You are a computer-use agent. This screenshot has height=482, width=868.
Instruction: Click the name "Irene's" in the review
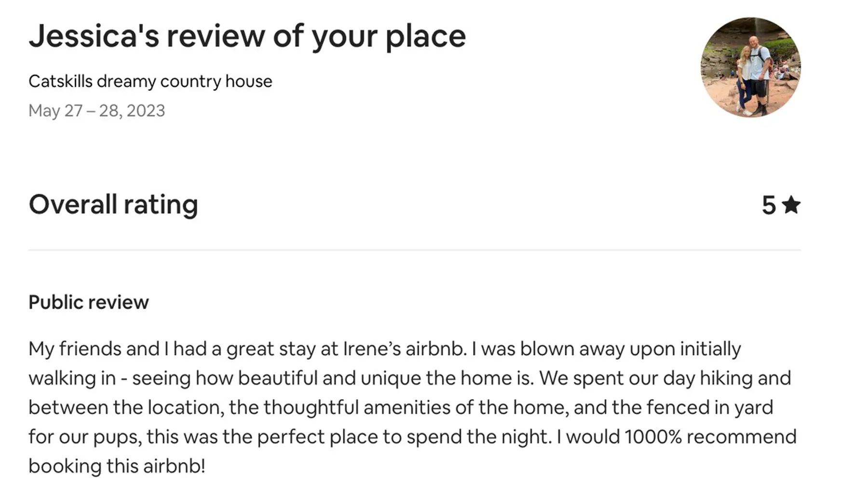click(x=371, y=349)
